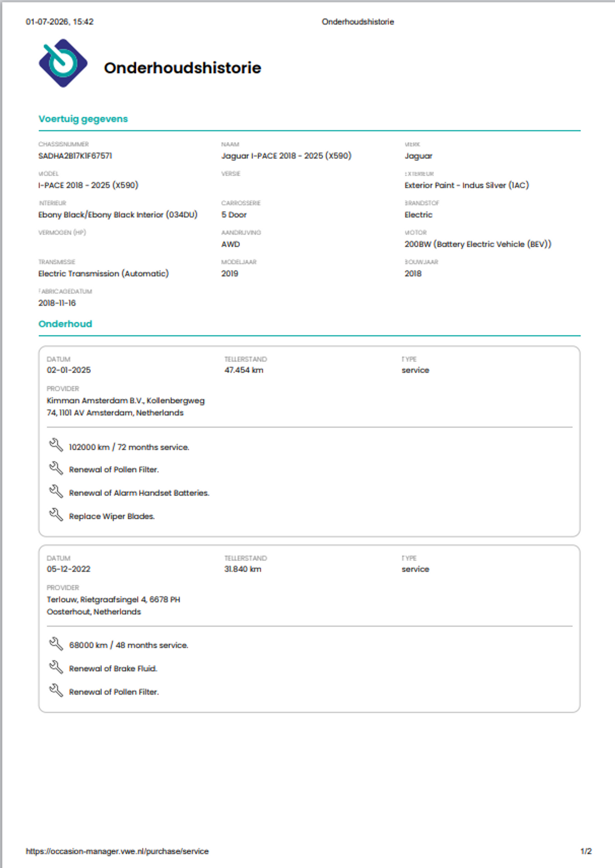Image resolution: width=615 pixels, height=868 pixels.
Task: Select Electric Transmission (Automatic)
Action: [x=103, y=274]
